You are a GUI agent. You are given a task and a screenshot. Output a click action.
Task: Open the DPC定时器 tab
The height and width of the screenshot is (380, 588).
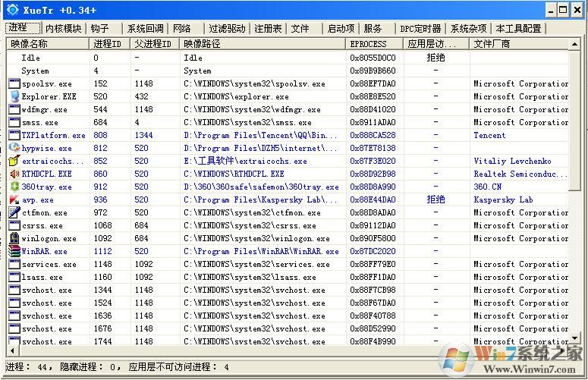pos(420,29)
